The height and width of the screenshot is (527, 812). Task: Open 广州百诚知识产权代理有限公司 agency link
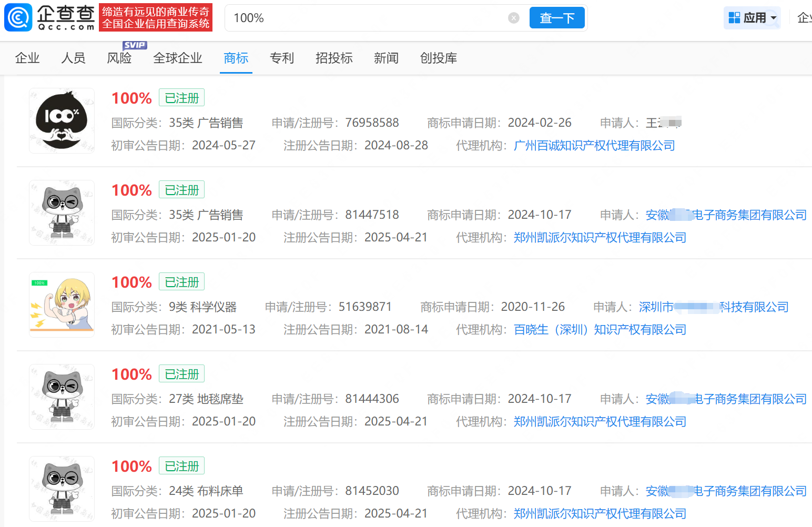594,145
